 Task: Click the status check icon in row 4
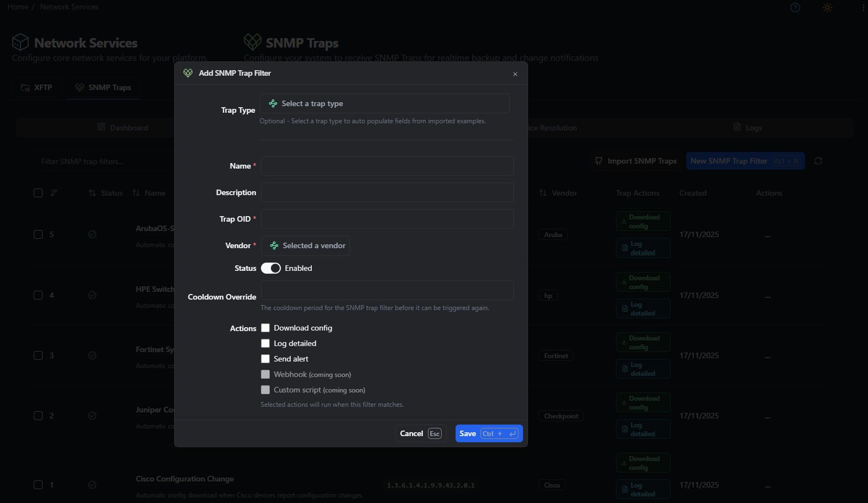(x=92, y=295)
